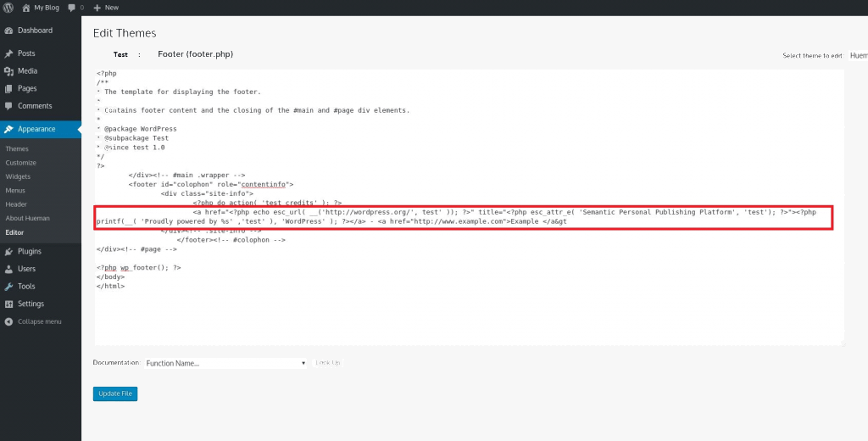Open the Comments sidebar menu item
The height and width of the screenshot is (441, 868).
click(35, 106)
